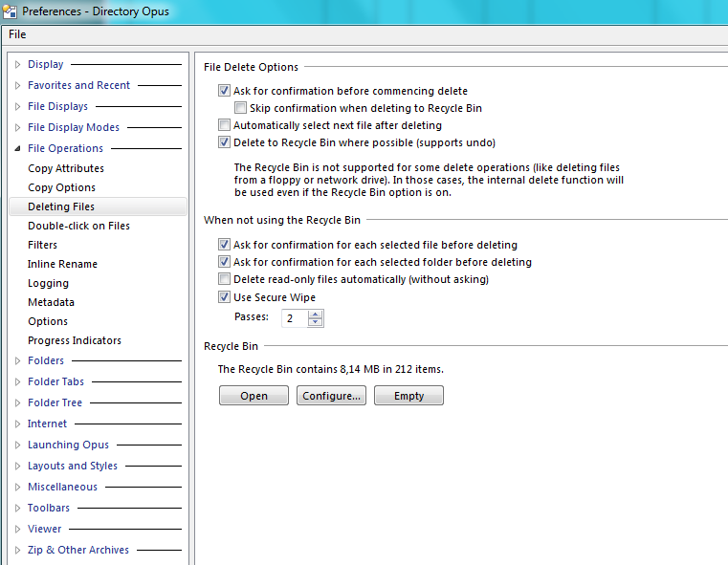Expand the File Display Modes category
Viewport: 728px width, 565px height.
pyautogui.click(x=17, y=127)
